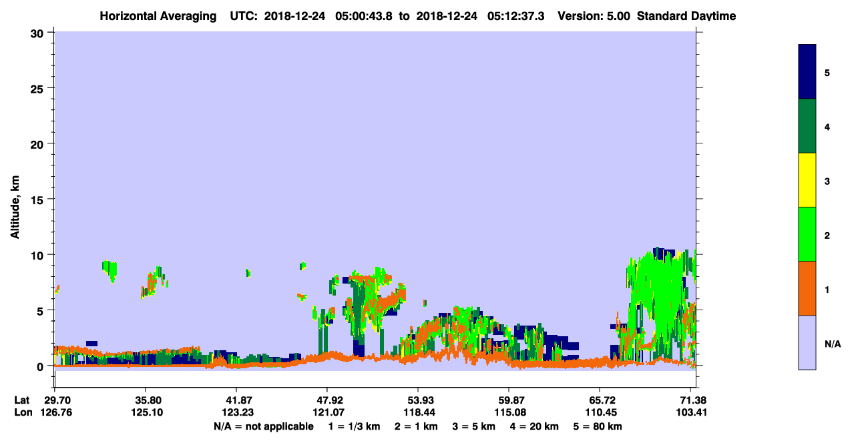Screen dimensions: 868x445
Task: Click the color bar label 'N/A'
Action: tap(833, 344)
